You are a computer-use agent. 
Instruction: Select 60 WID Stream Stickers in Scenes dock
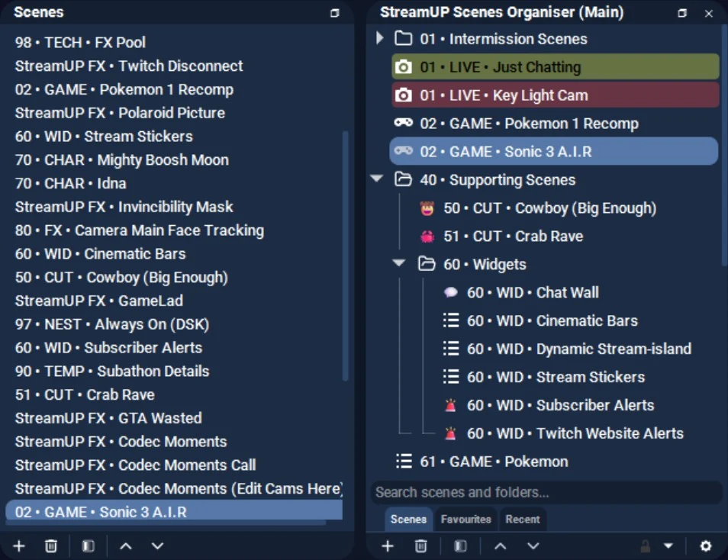[x=104, y=137]
